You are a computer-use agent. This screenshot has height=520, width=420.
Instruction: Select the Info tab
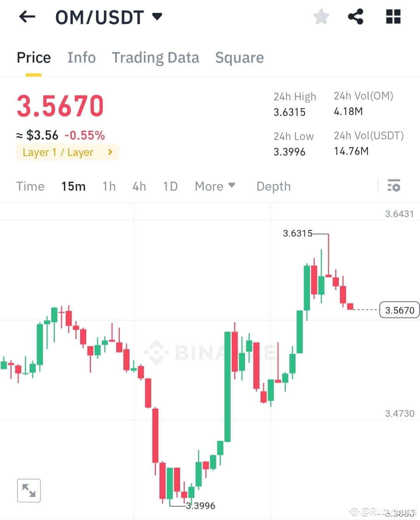(x=82, y=57)
